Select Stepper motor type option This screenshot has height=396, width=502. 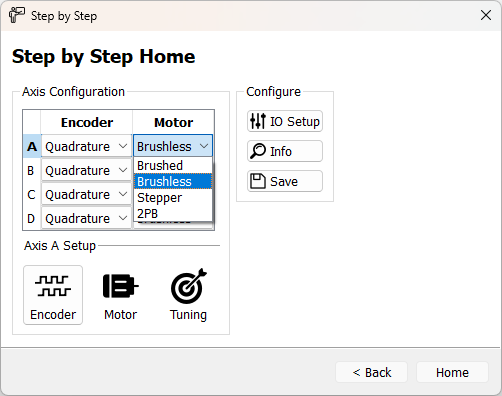173,197
